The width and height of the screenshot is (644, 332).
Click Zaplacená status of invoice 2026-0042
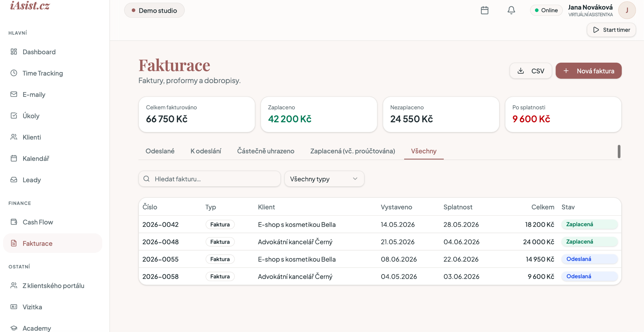[x=589, y=224]
